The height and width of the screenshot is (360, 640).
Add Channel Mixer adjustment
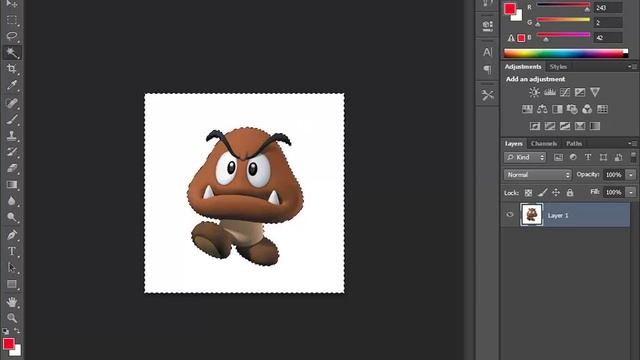coord(587,109)
